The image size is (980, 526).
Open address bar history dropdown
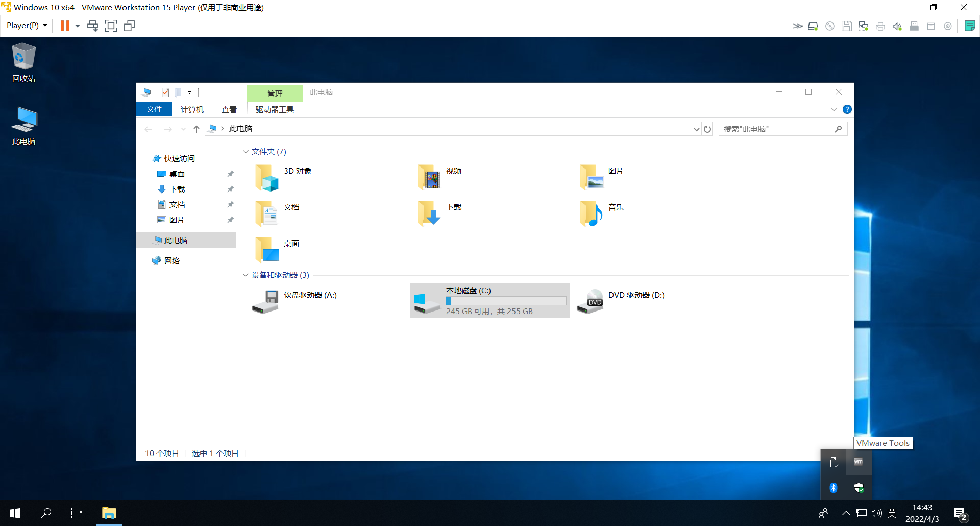click(696, 129)
